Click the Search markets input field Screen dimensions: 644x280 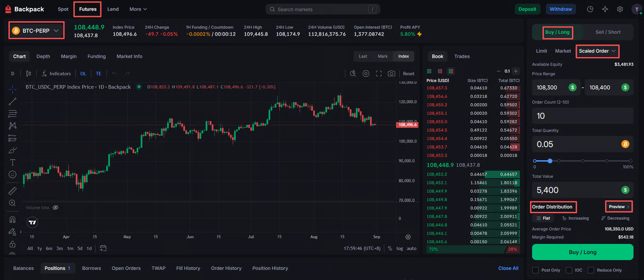(x=322, y=9)
